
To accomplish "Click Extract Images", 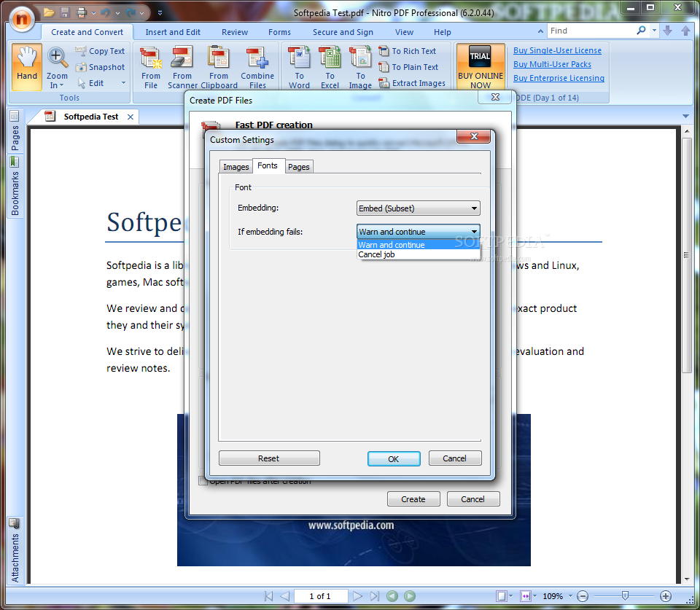I will click(412, 83).
